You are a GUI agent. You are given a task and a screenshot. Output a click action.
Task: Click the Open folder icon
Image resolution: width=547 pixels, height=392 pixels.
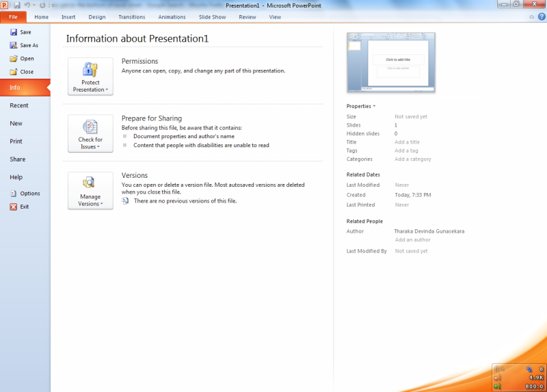(x=14, y=59)
